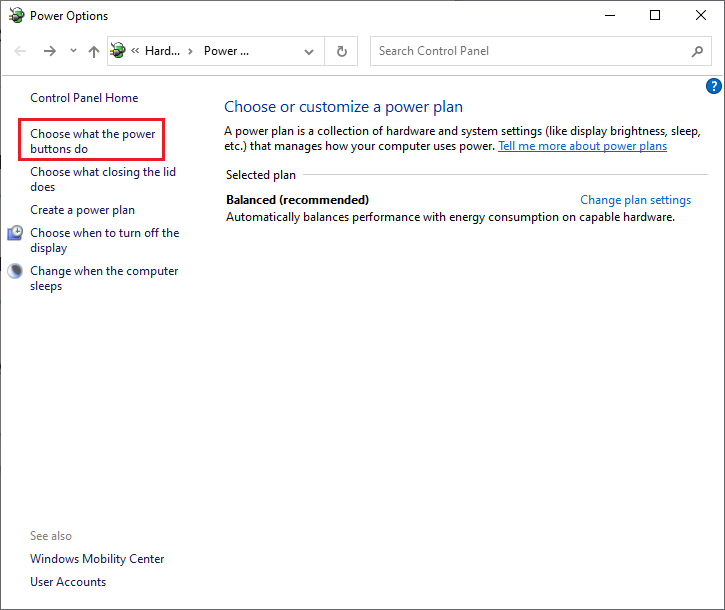Open Choose what closing the lid does
The height and width of the screenshot is (610, 725).
(102, 179)
